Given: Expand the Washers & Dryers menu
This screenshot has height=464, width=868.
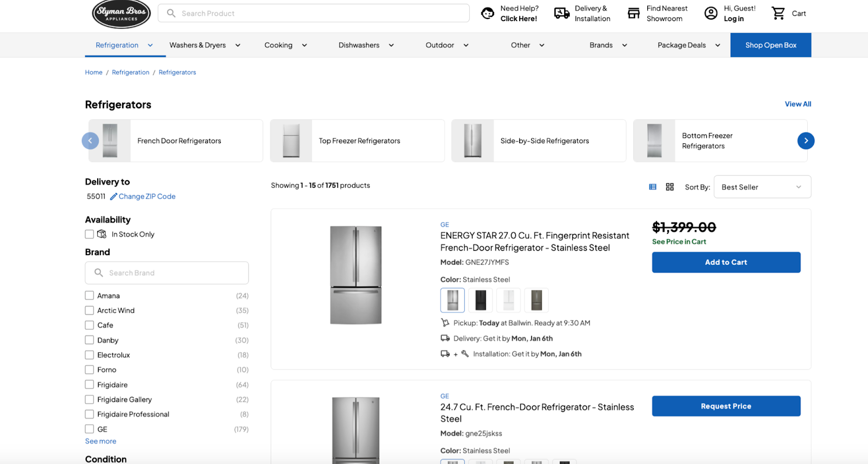Looking at the screenshot, I should click(x=205, y=45).
